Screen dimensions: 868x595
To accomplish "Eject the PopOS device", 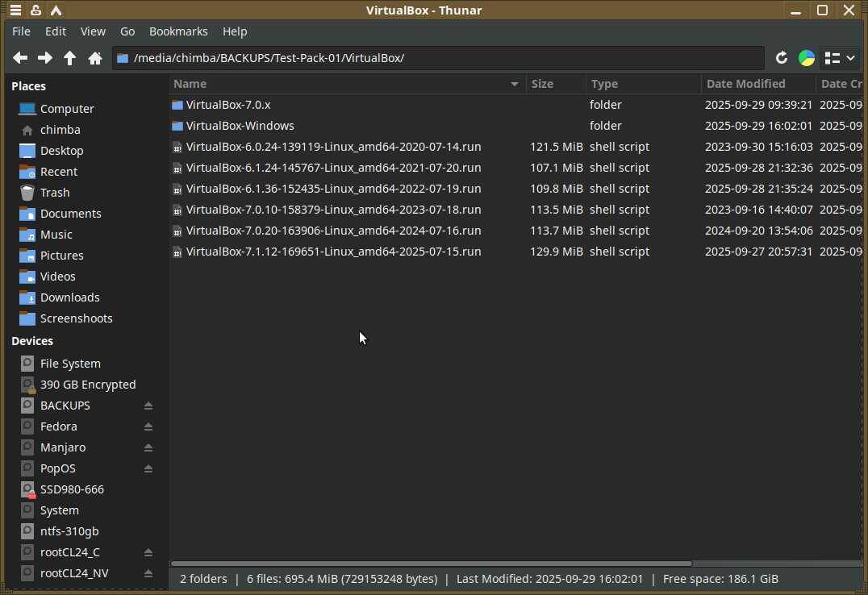I will [x=148, y=468].
